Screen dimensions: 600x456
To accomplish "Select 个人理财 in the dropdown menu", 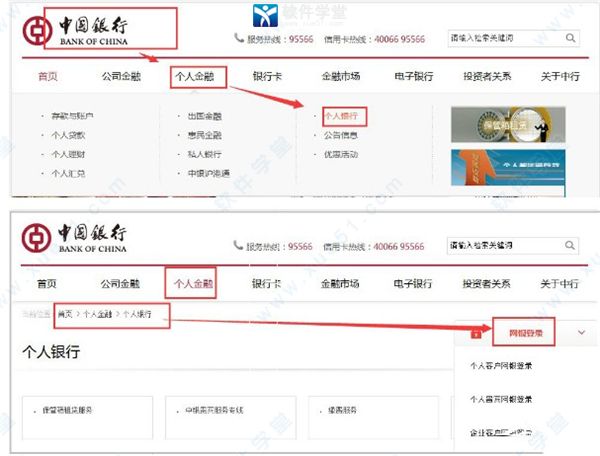I will [x=68, y=154].
